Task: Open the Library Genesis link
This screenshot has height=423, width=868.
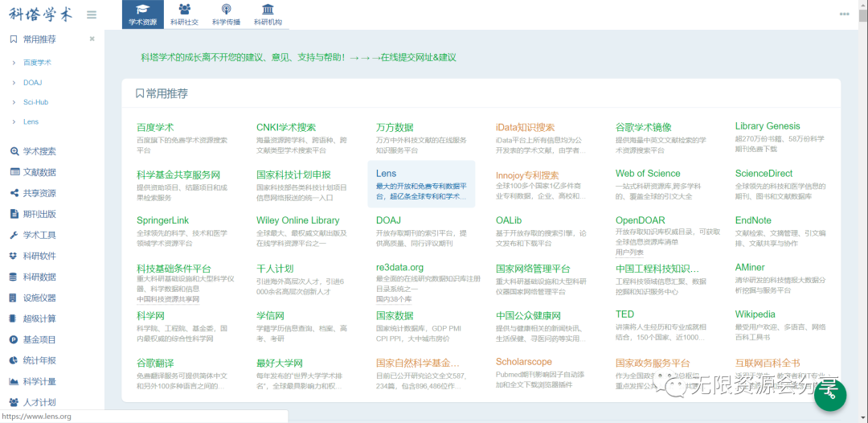Action: coord(768,126)
